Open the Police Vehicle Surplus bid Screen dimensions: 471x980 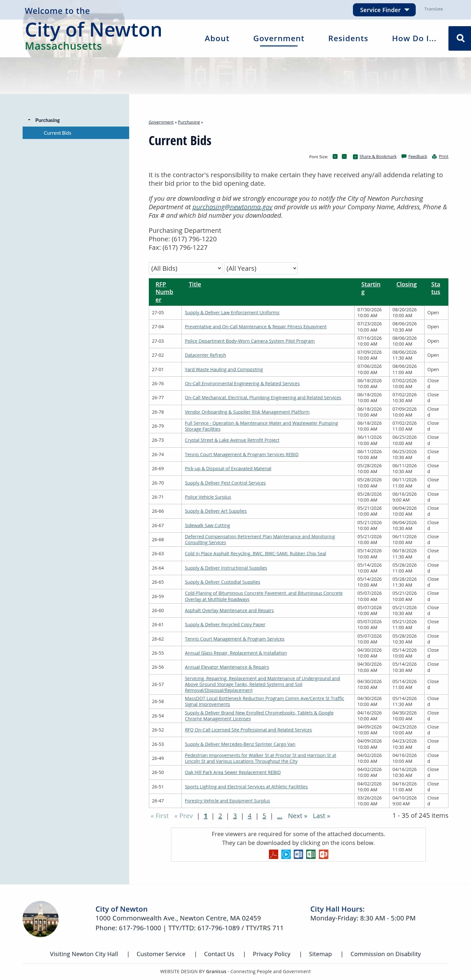coord(208,497)
